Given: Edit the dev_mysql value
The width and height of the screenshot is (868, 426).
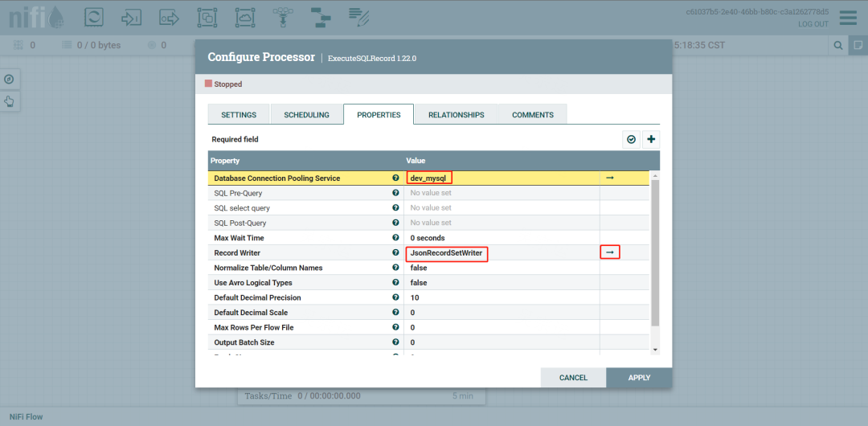Looking at the screenshot, I should click(502, 178).
